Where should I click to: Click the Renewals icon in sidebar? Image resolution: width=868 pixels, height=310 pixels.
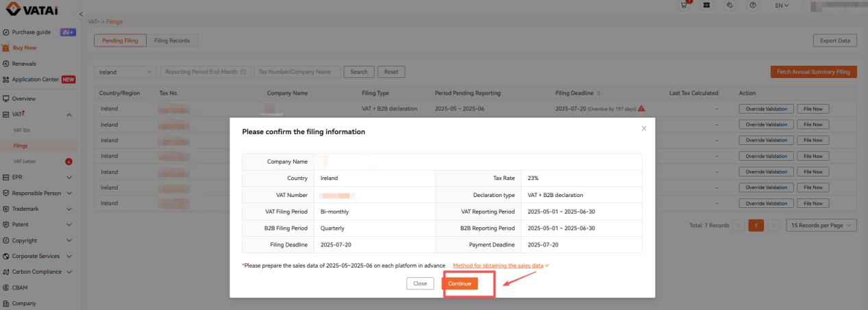click(x=6, y=64)
